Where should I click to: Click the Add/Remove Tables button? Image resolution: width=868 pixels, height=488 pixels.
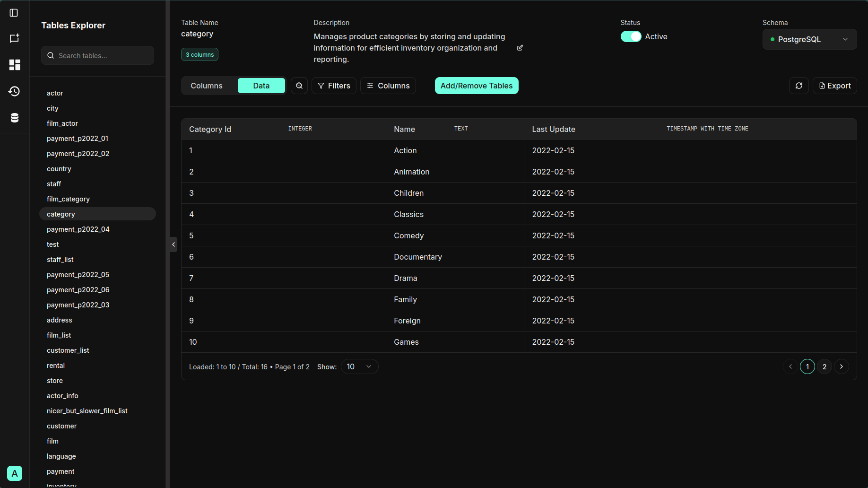[476, 86]
